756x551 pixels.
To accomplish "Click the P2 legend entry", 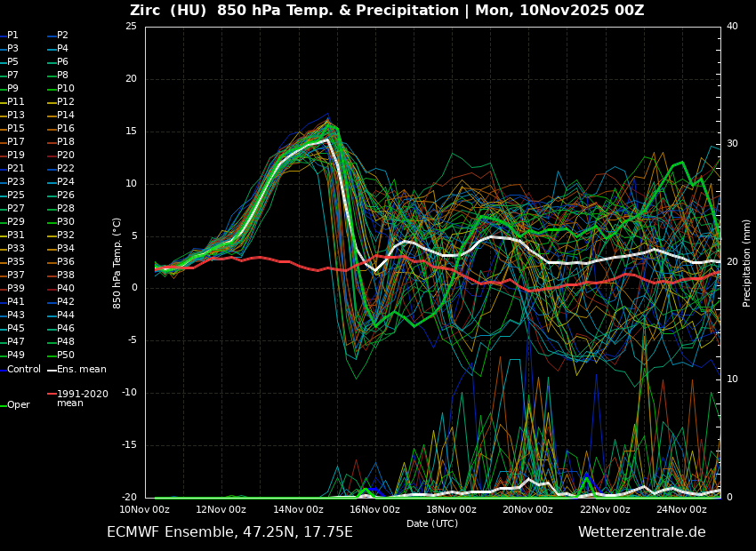I will [x=62, y=36].
